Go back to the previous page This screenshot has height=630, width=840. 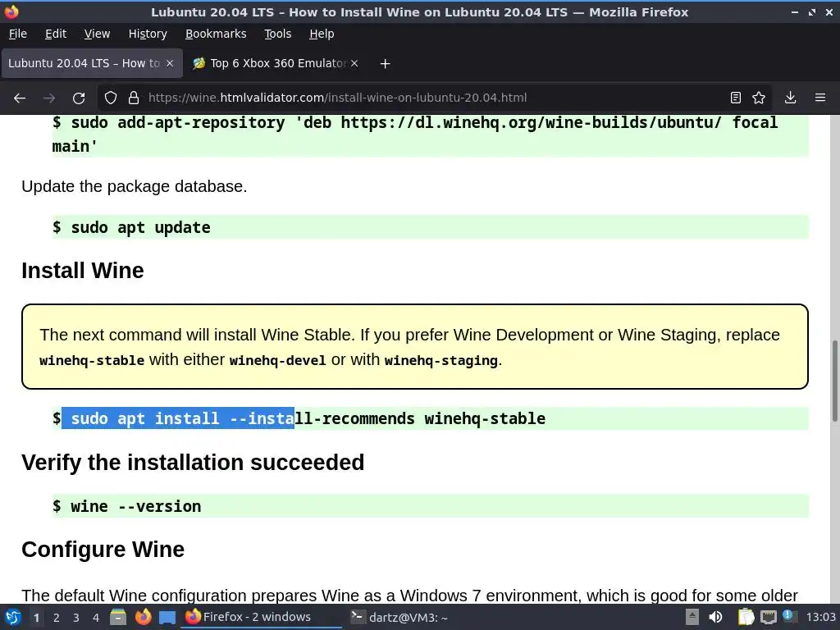coord(20,98)
